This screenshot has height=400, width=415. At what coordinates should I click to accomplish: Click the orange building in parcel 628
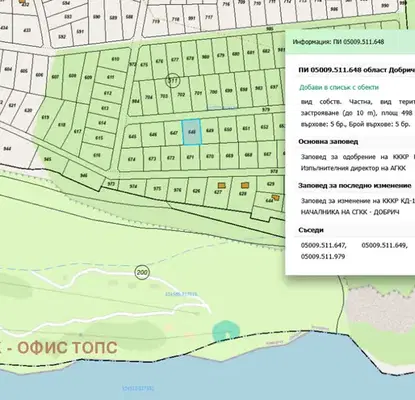pyautogui.click(x=245, y=185)
